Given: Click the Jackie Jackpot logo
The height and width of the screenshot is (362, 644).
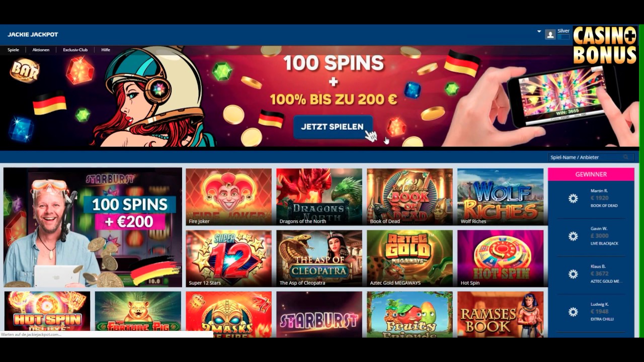Looking at the screenshot, I should pos(33,35).
